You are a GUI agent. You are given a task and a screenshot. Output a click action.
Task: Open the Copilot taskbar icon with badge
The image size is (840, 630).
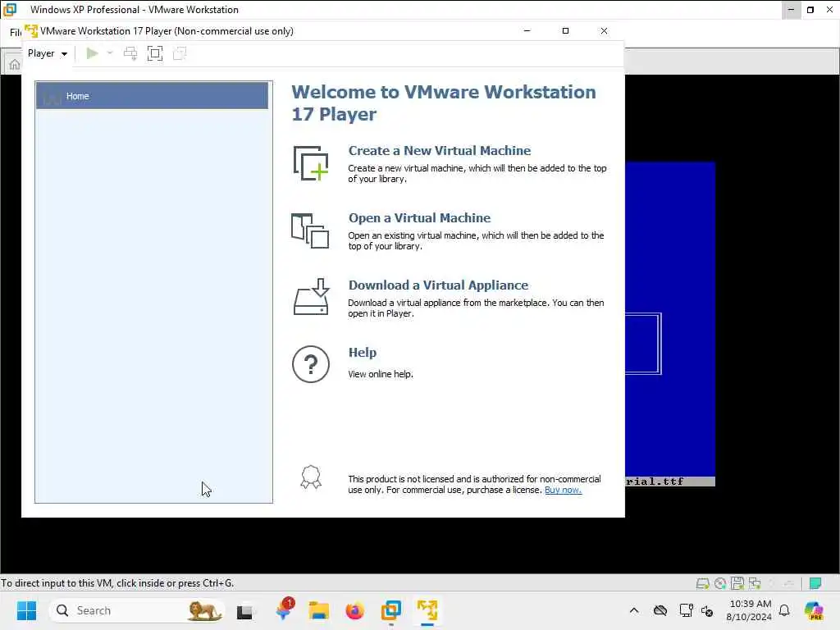click(x=283, y=610)
